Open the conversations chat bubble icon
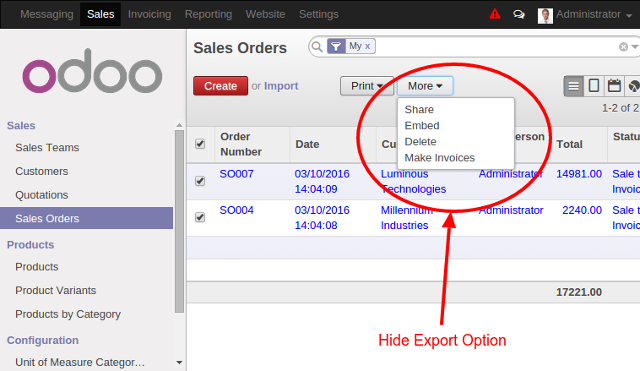This screenshot has height=371, width=640. pyautogui.click(x=519, y=15)
